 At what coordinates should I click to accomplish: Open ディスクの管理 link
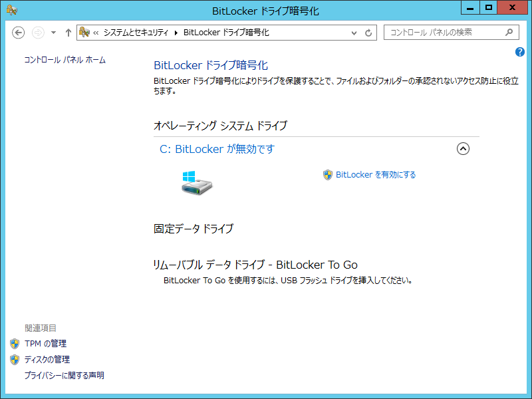(x=47, y=360)
